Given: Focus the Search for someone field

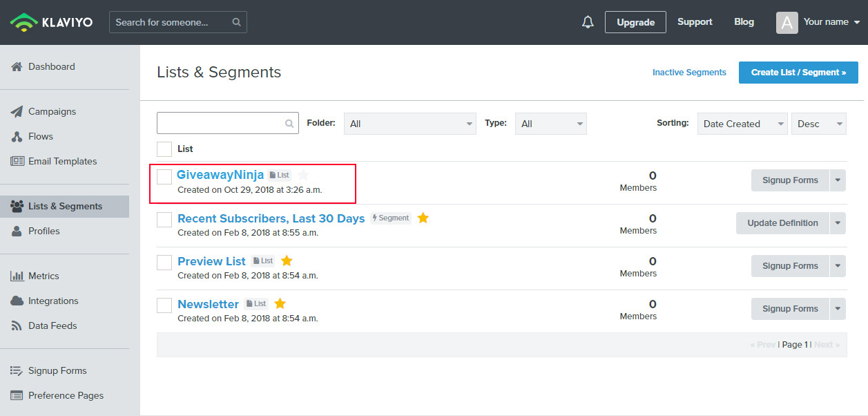Looking at the screenshot, I should 177,22.
